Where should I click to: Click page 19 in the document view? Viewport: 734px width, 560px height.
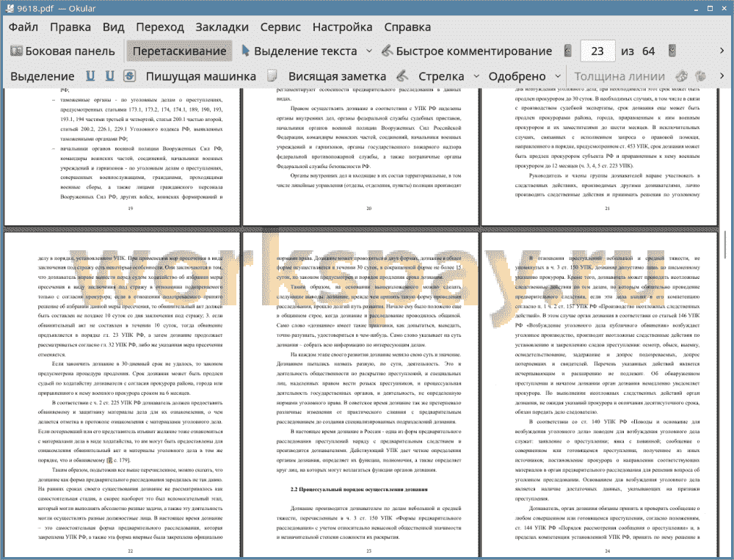122,157
